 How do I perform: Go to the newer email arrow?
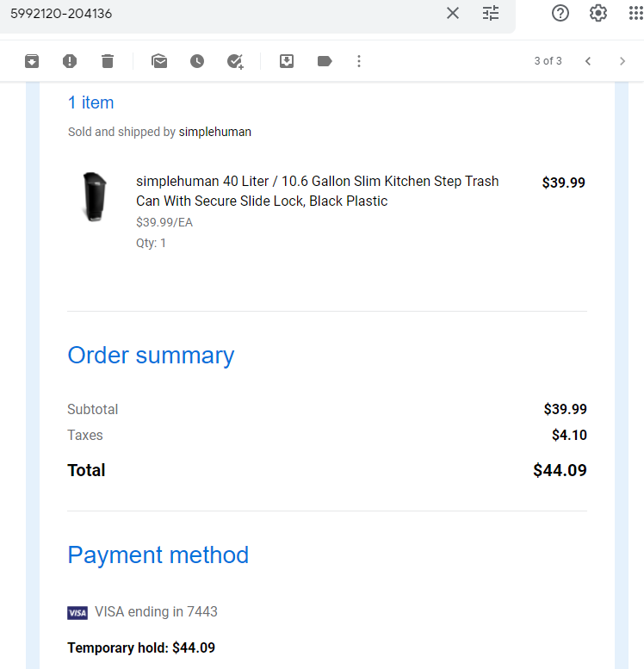(588, 61)
